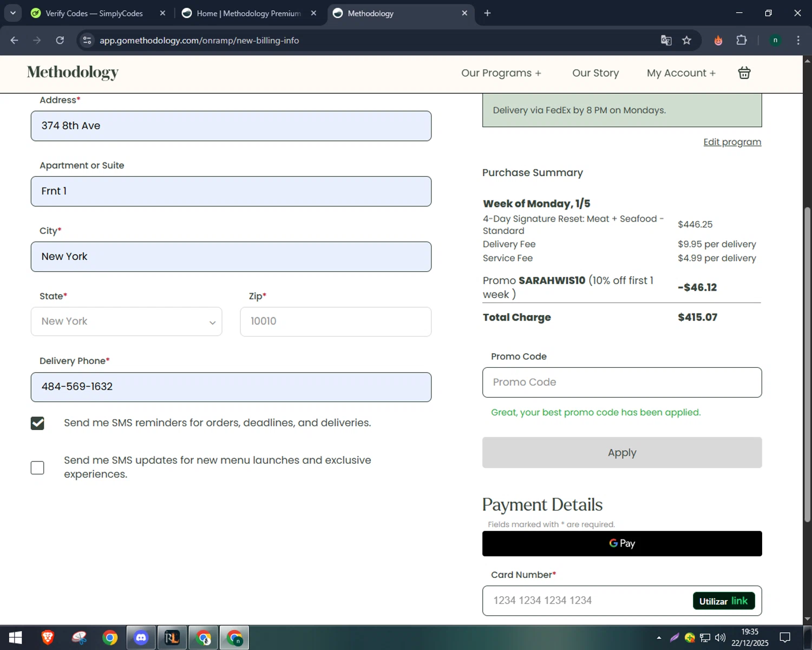
Task: Switch to Home | Methodology Premium tab
Action: coord(248,13)
